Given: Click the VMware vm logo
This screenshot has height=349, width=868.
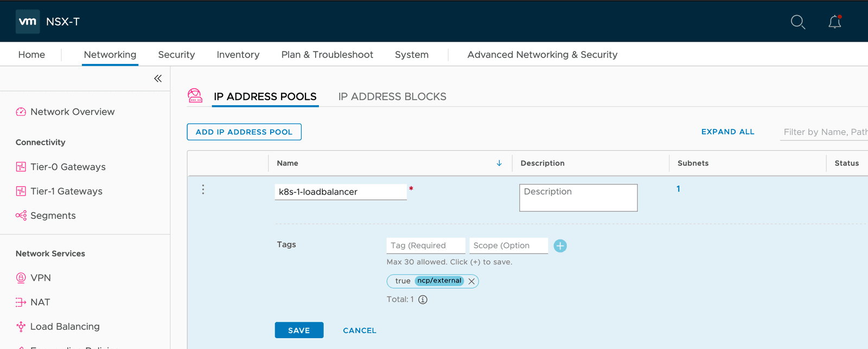Looking at the screenshot, I should (x=28, y=22).
